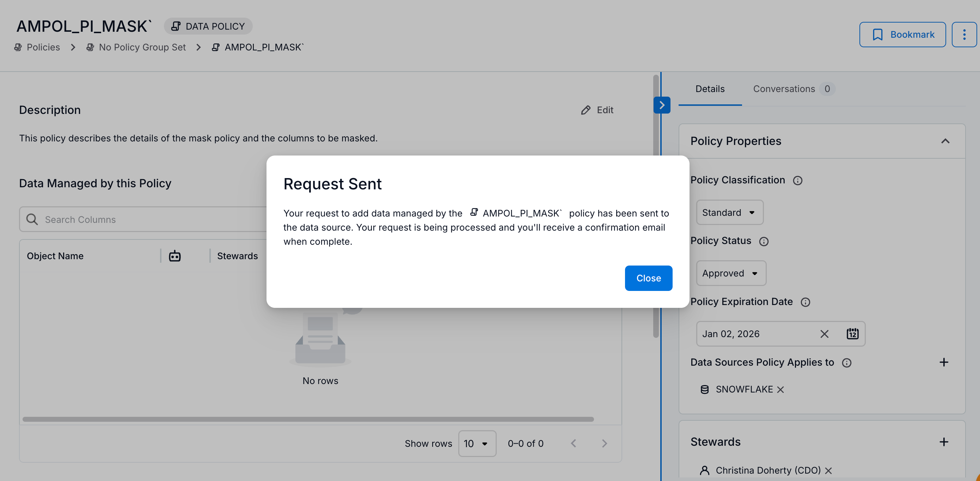Add a steward with plus icon

point(943,442)
